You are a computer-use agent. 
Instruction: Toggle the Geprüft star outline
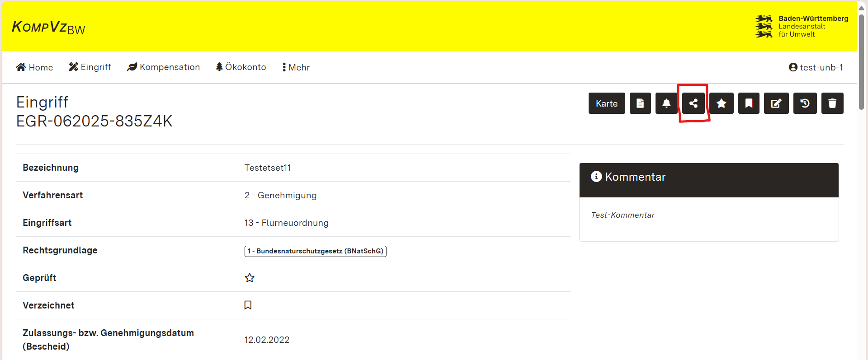point(250,278)
